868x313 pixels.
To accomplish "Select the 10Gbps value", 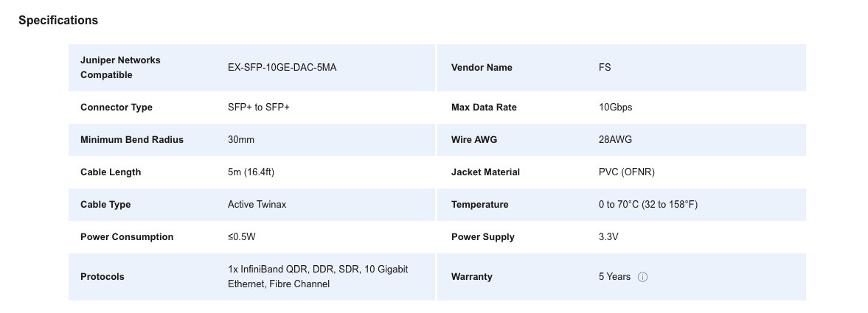I will pyautogui.click(x=615, y=108).
